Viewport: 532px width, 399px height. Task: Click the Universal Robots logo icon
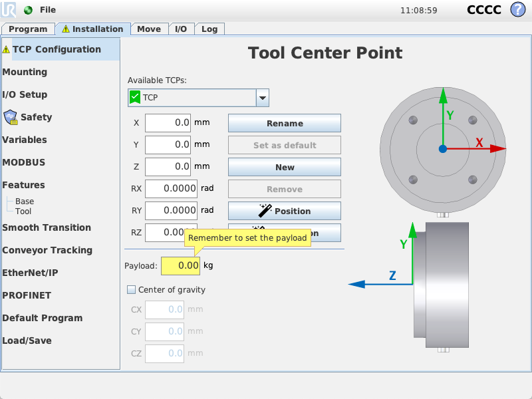pyautogui.click(x=10, y=10)
